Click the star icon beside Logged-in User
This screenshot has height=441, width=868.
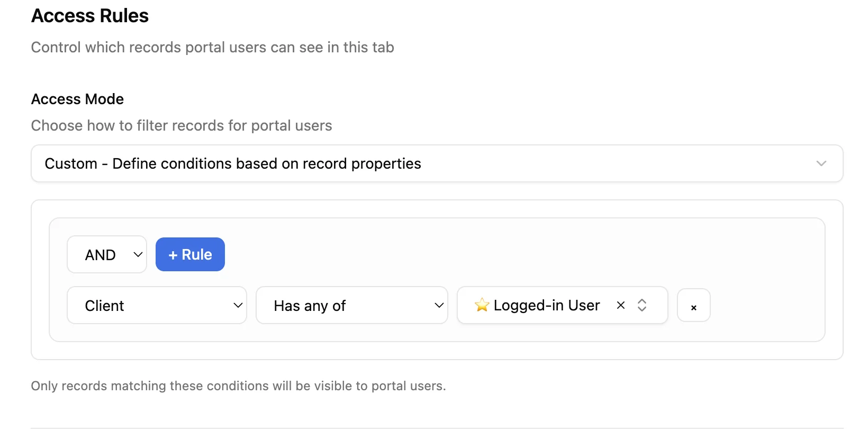(x=482, y=305)
